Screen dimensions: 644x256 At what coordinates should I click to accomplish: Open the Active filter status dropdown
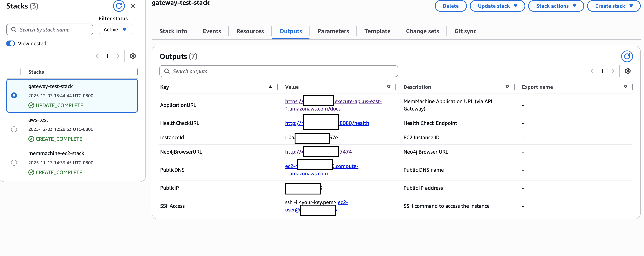115,29
